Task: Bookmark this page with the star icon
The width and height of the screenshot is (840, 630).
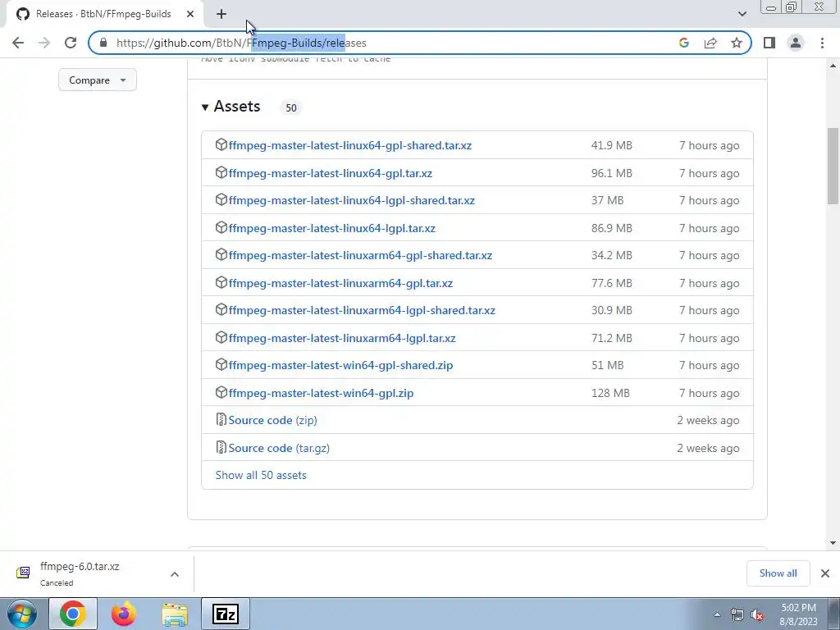Action: tap(737, 43)
